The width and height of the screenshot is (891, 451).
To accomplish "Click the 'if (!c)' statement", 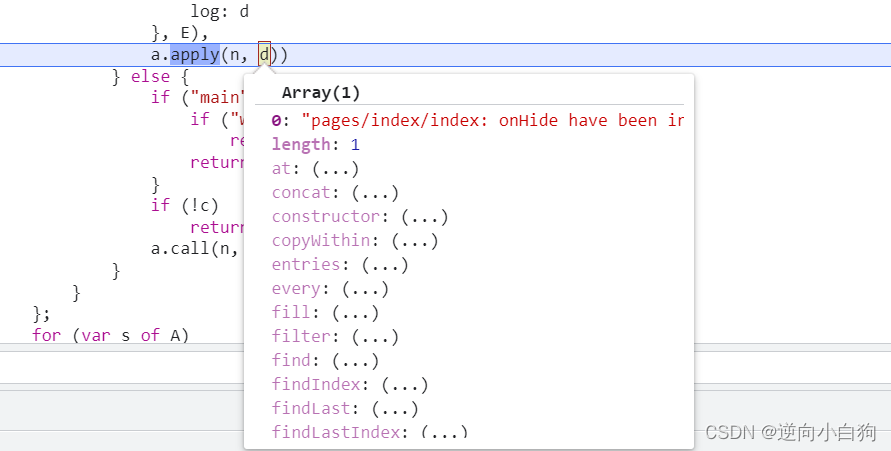I will 185,205.
